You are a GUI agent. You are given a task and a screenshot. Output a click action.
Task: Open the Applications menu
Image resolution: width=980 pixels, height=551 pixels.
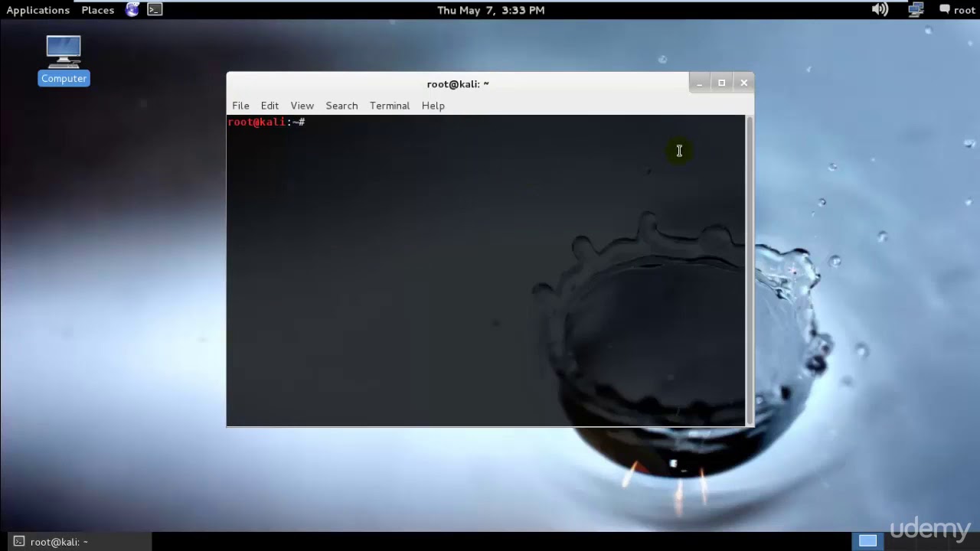[x=38, y=10]
